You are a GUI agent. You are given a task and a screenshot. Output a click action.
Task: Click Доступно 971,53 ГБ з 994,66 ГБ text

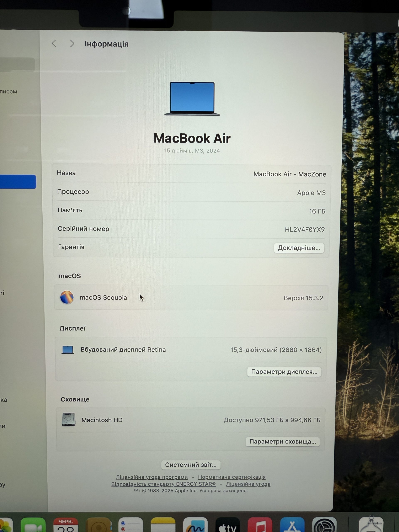pos(272,420)
